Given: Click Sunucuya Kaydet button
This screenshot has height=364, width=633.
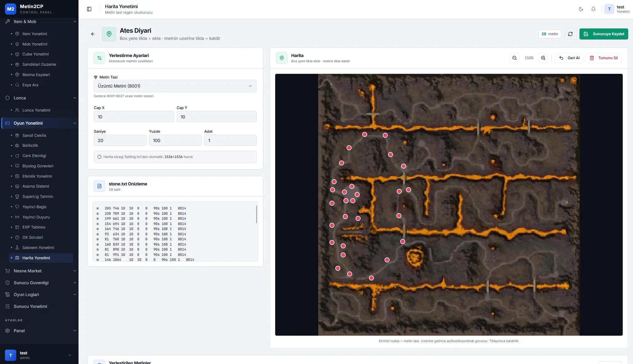Looking at the screenshot, I should click(604, 34).
